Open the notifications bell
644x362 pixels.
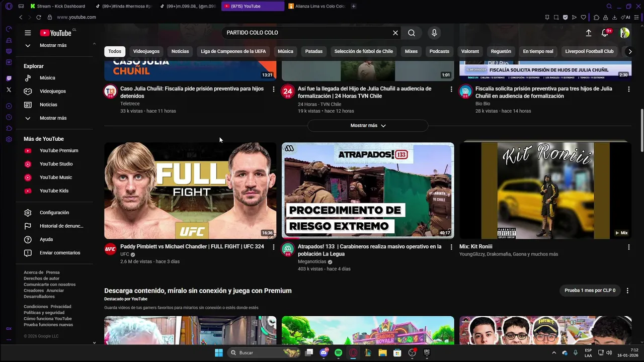pos(605,33)
